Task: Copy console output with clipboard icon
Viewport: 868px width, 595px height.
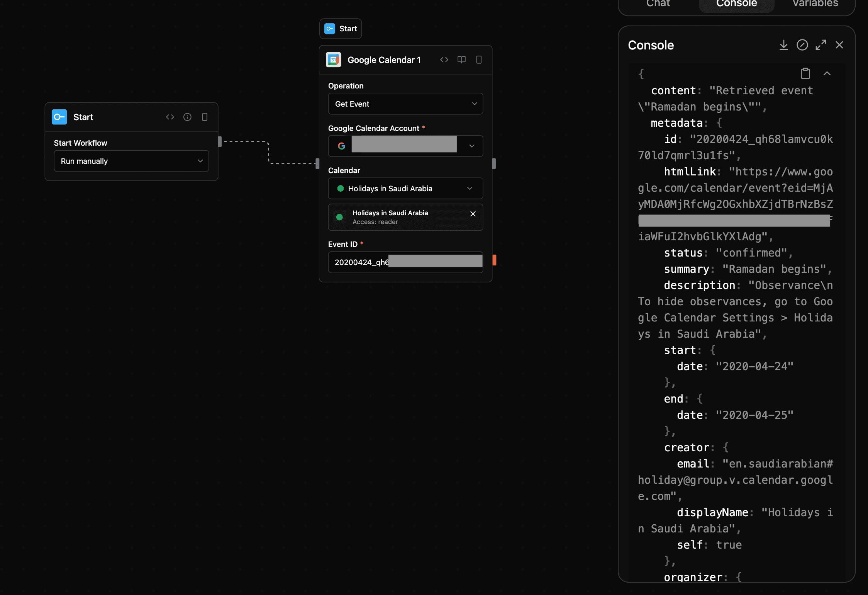Action: pyautogui.click(x=805, y=73)
